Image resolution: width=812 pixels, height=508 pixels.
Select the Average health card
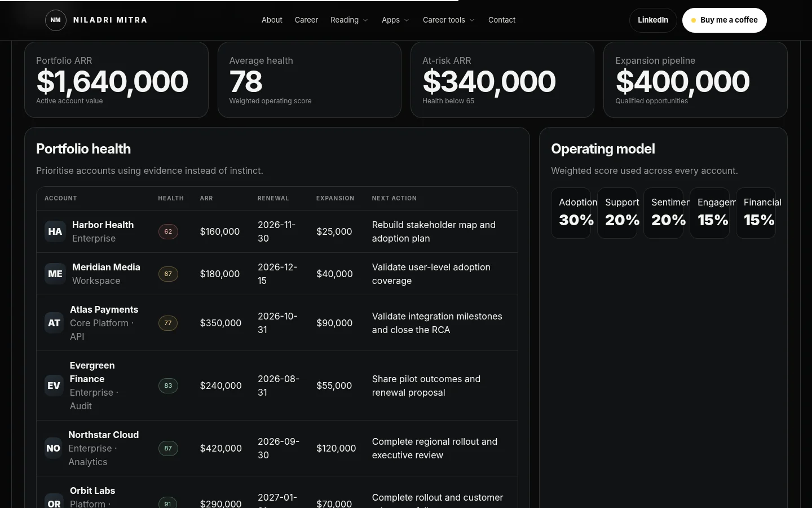pyautogui.click(x=310, y=80)
